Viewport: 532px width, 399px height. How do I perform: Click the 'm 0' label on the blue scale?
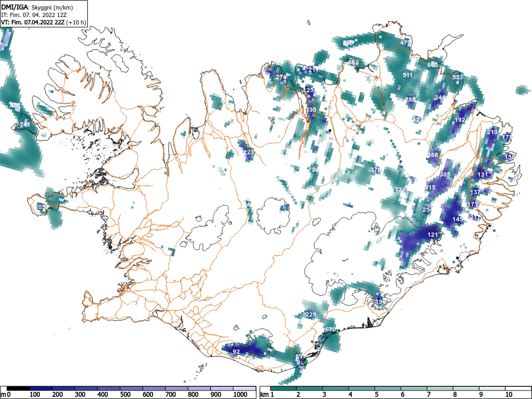pos(6,395)
